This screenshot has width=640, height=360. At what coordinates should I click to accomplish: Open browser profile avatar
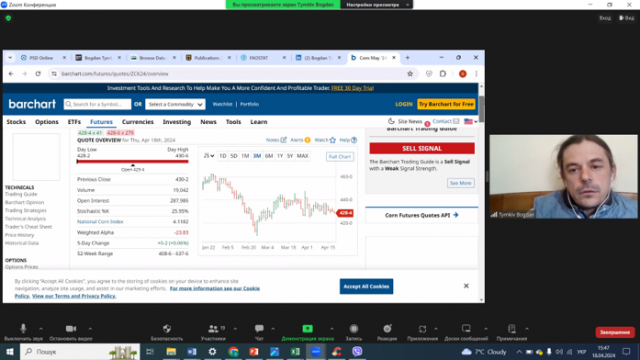(462, 74)
